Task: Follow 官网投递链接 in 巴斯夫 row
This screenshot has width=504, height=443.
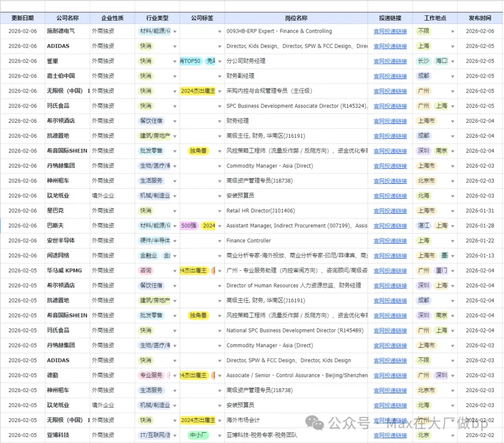Action: [390, 226]
